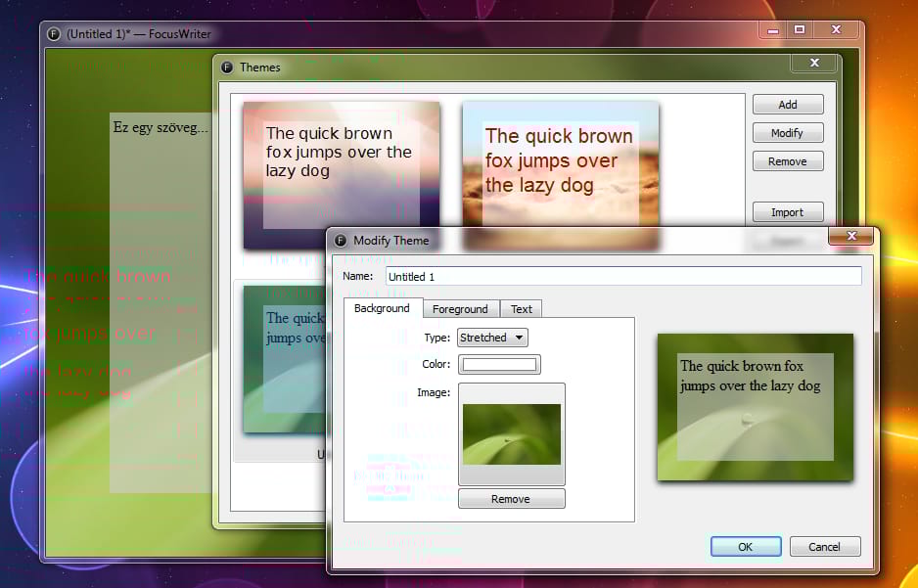Click the FocusWriter app icon in main title bar
This screenshot has width=918, height=588.
[53, 34]
